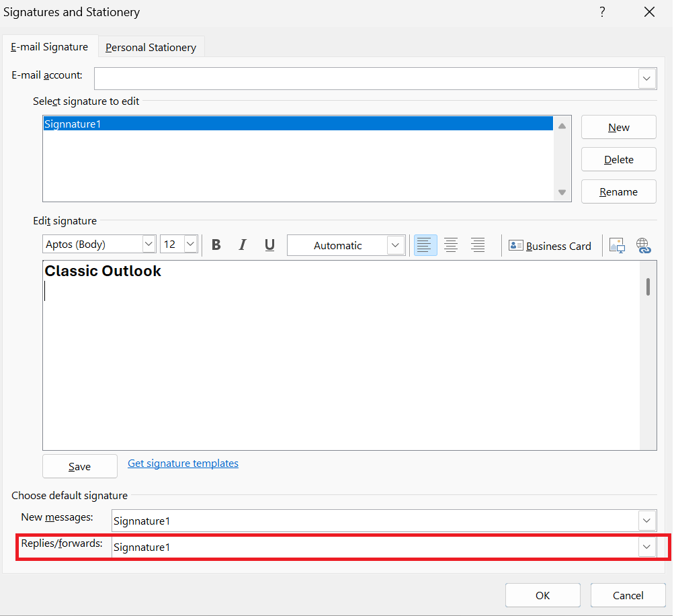Open the Automatic font color dropdown

click(x=395, y=245)
